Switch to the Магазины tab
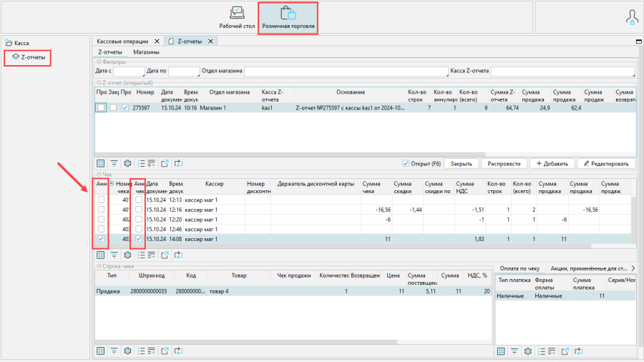This screenshot has width=644, height=362. [x=146, y=52]
